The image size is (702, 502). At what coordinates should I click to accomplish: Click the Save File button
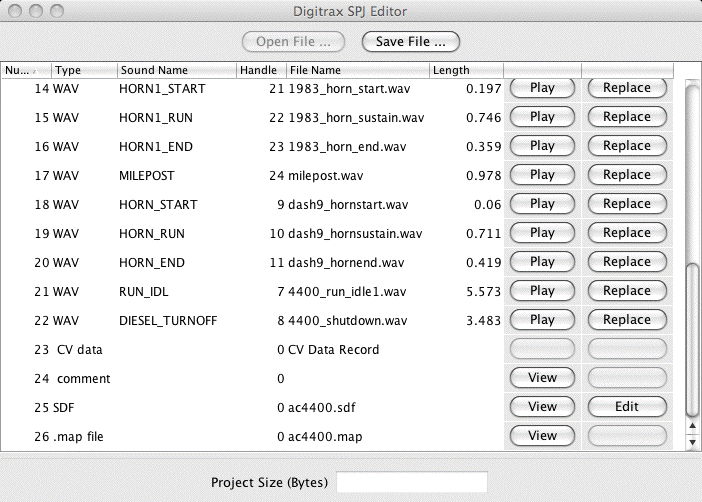(411, 41)
